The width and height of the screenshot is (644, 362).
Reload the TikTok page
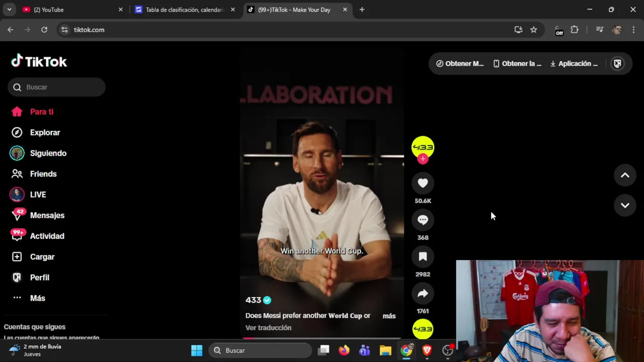[x=44, y=30]
